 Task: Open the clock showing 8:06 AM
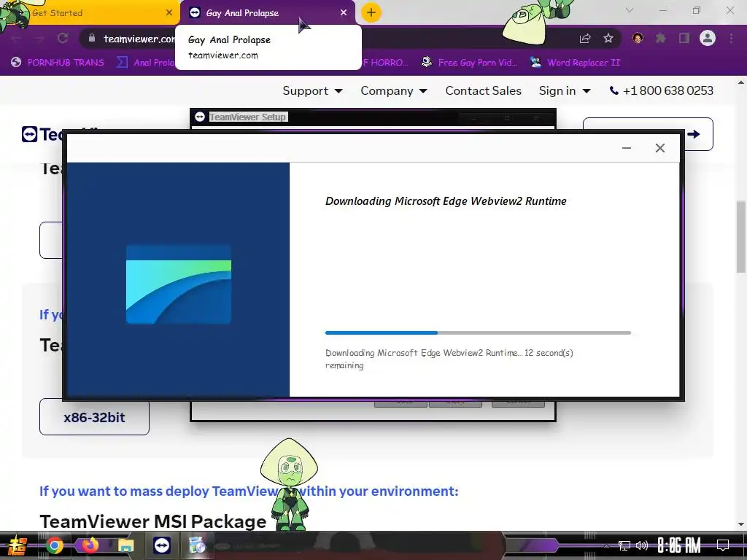point(679,545)
